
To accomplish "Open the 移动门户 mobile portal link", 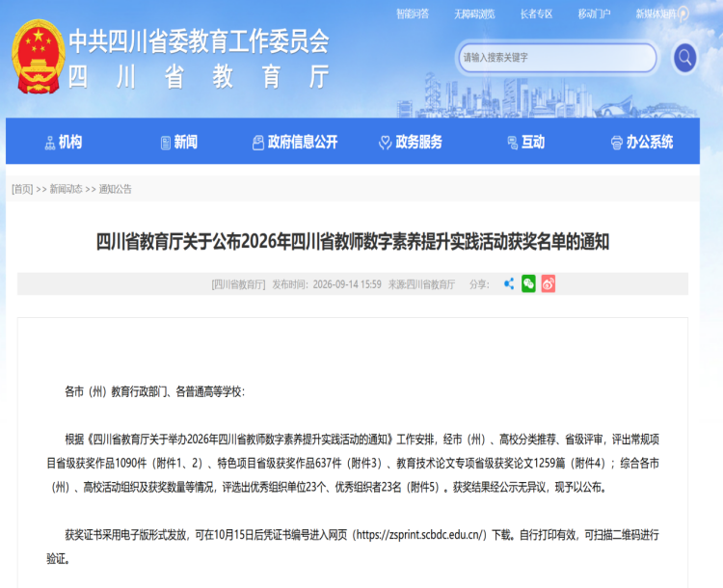I will pos(595,14).
